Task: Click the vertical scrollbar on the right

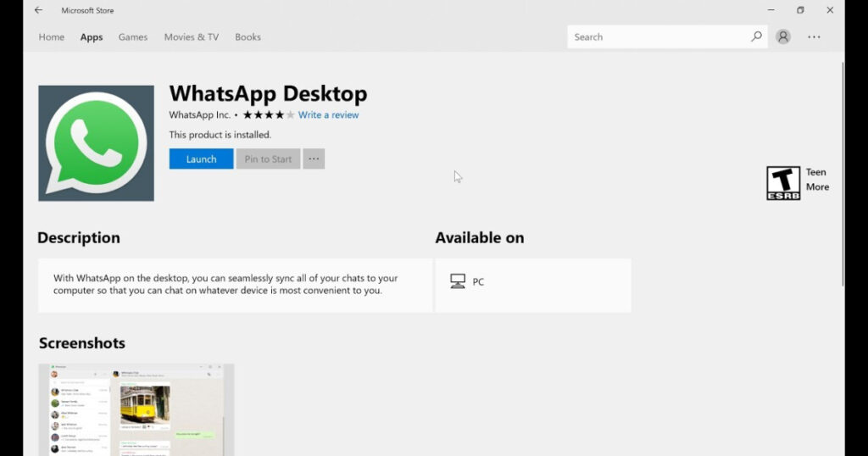Action: click(842, 175)
